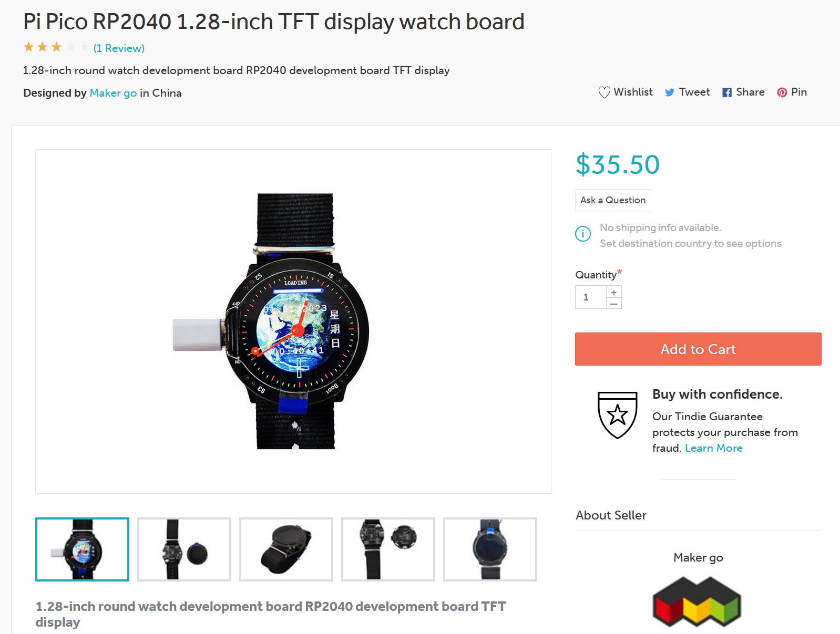Viewport: 840px width, 634px height.
Task: Click the quantity input field
Action: [x=591, y=297]
